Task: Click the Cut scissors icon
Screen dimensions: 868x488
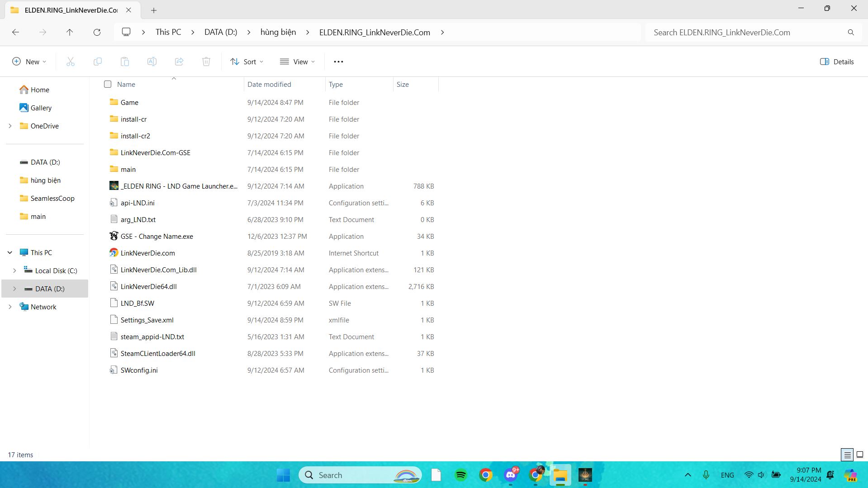Action: [71, 62]
